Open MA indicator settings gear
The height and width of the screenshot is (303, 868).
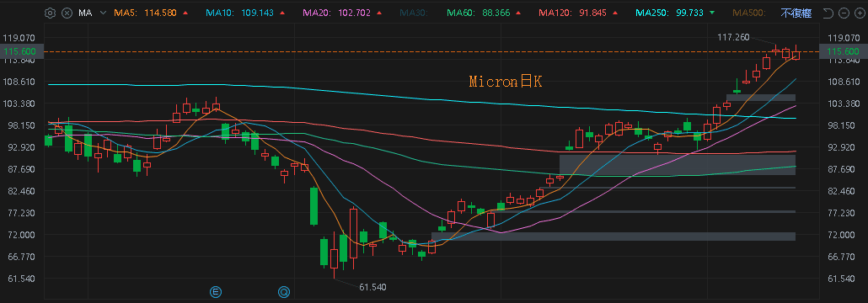coord(50,13)
